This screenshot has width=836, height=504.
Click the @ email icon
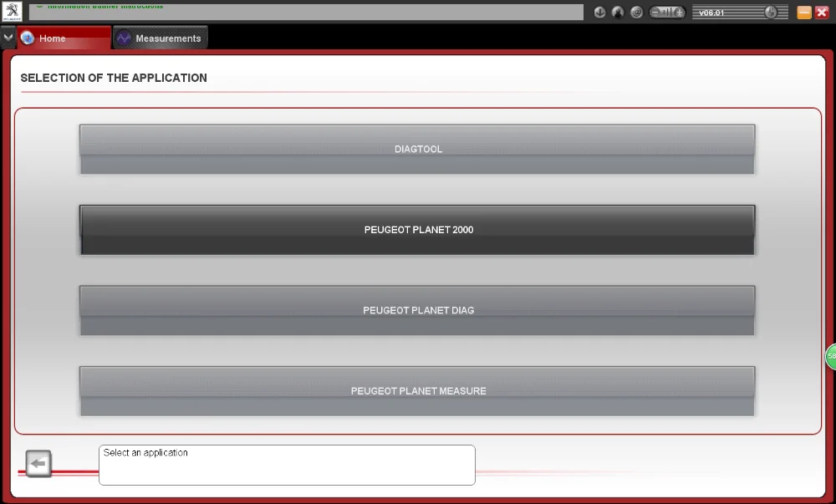coord(636,12)
